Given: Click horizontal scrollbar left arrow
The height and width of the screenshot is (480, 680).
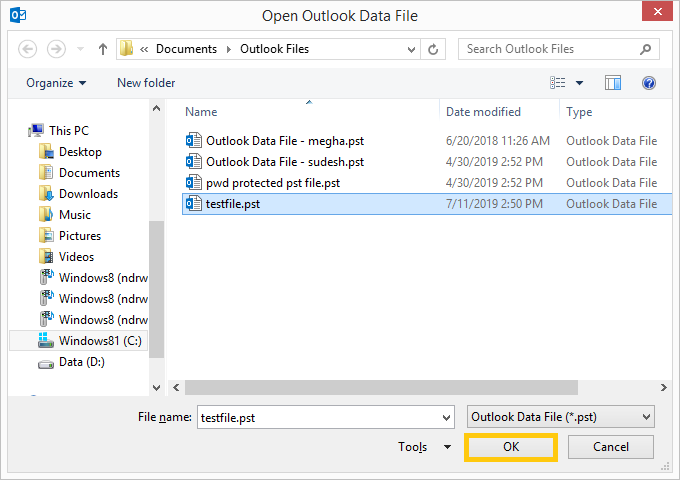Looking at the screenshot, I should [x=176, y=387].
